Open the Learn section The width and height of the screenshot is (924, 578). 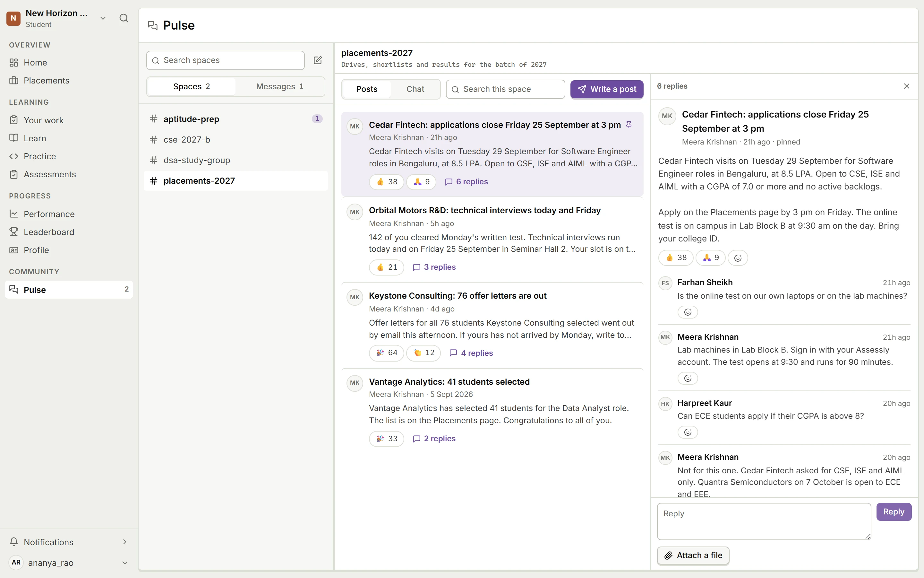69,138
